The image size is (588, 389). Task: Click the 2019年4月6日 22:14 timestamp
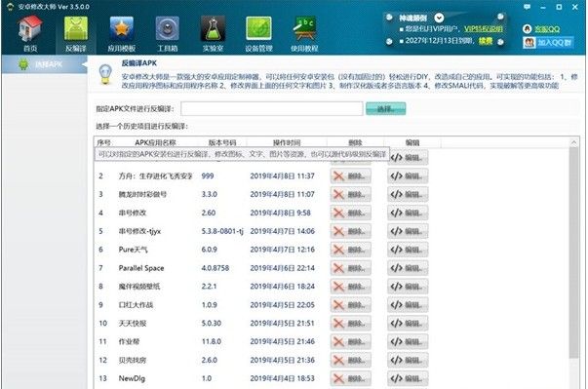point(283,268)
